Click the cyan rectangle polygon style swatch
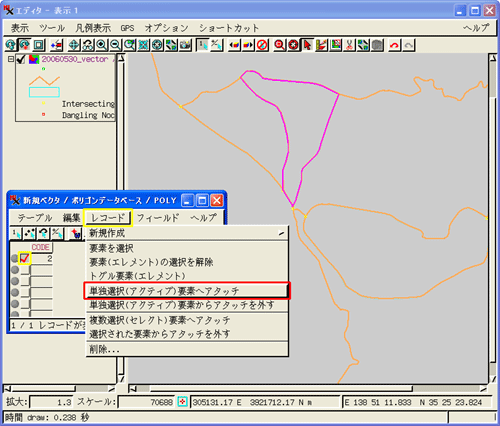The height and width of the screenshot is (426, 500). pos(44,92)
